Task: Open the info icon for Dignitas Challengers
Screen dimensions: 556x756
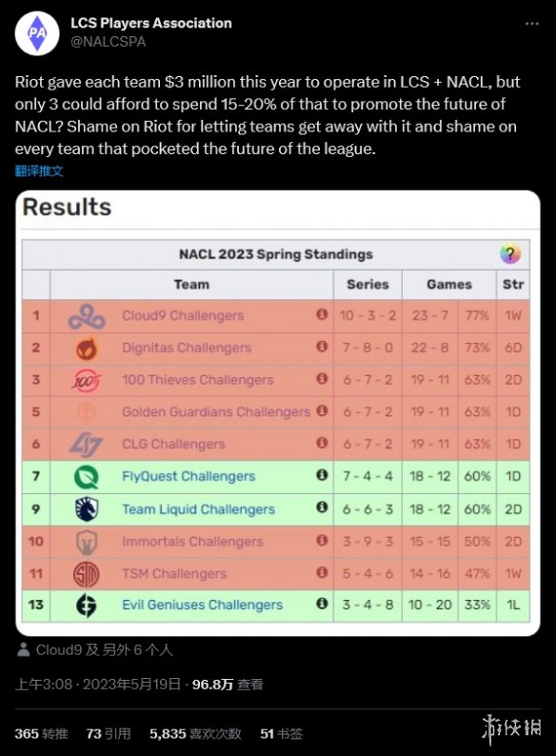Action: (322, 347)
